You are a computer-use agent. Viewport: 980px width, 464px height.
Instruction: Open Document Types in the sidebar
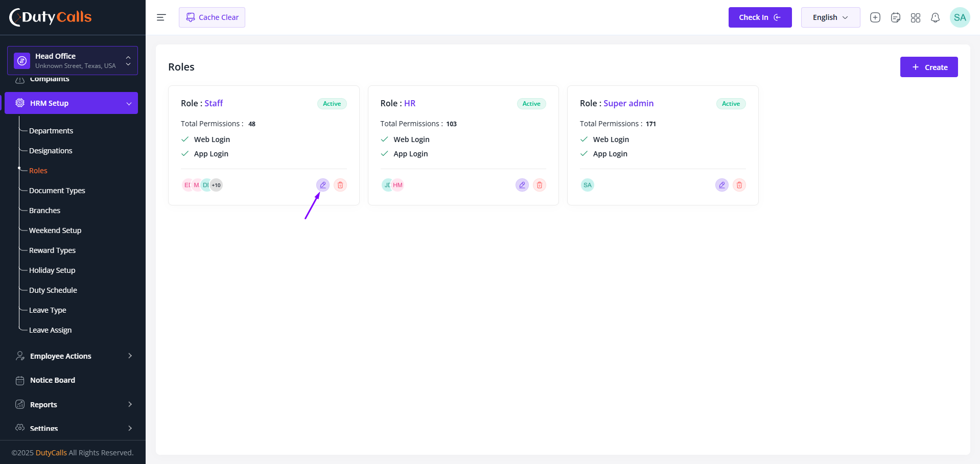(x=57, y=191)
